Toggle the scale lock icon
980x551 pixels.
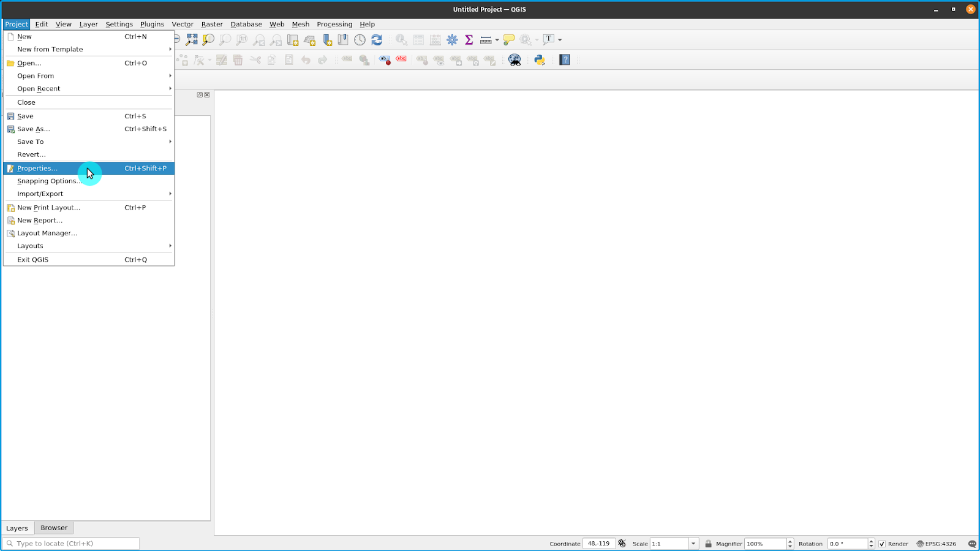(708, 544)
